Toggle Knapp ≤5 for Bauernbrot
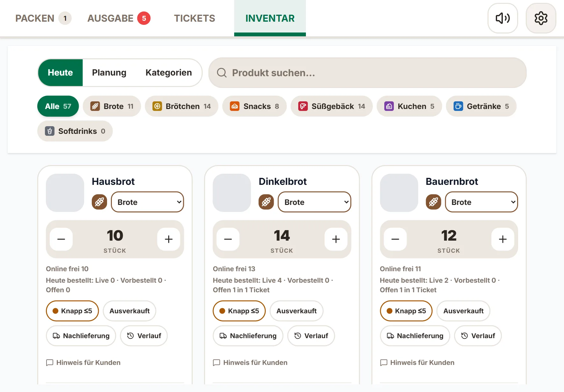Screen dimensions: 564x392 [406, 311]
